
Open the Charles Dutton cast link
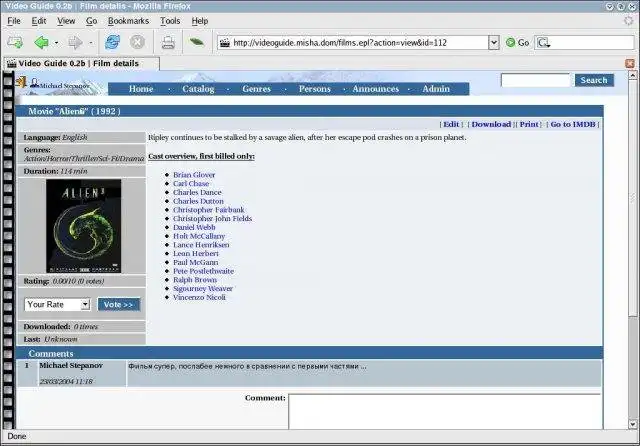pyautogui.click(x=198, y=201)
